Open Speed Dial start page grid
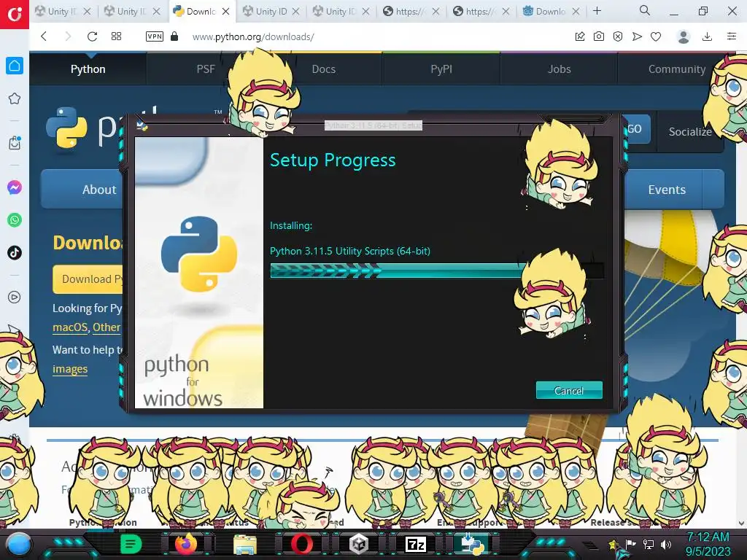 pyautogui.click(x=116, y=36)
